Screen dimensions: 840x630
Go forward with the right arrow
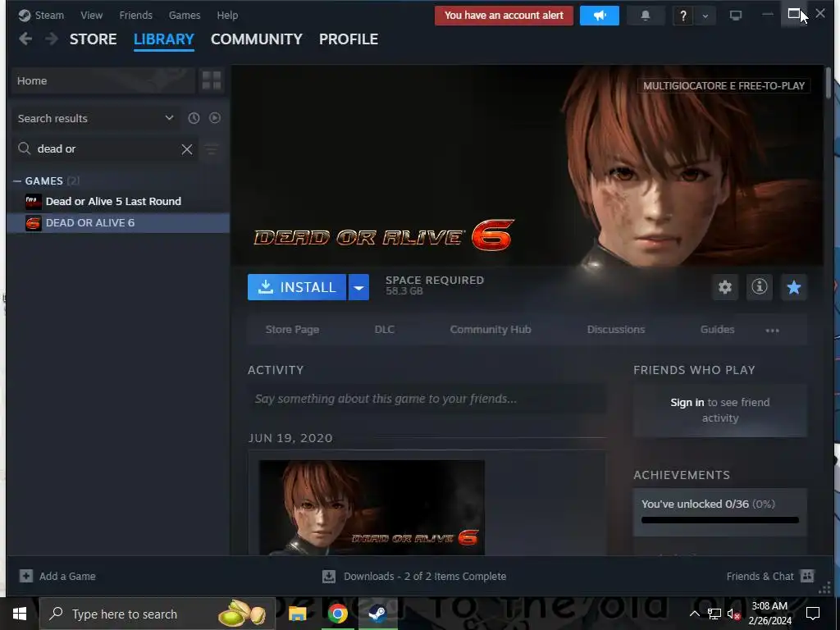52,39
